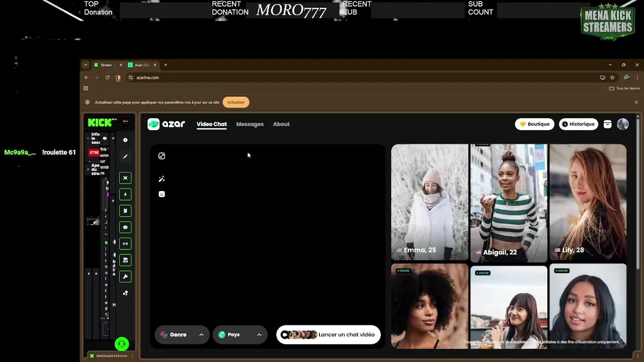Click dashboard.kick.com link at the bottom
The height and width of the screenshot is (362, 644).
(x=112, y=356)
